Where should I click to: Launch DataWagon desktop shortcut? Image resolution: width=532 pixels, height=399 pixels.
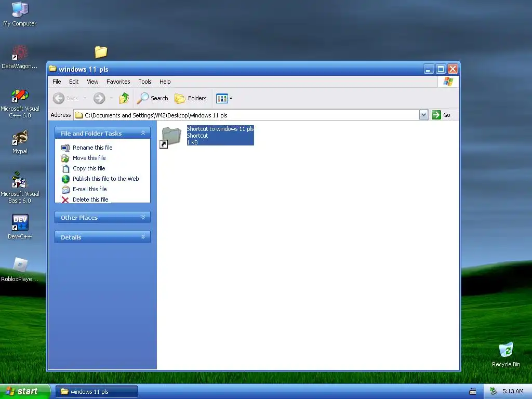(x=20, y=57)
